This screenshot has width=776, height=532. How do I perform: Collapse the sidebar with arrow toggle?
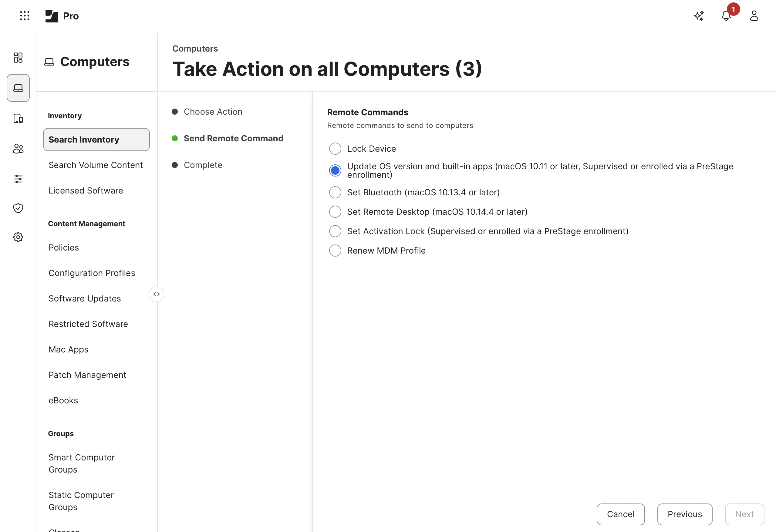point(156,294)
